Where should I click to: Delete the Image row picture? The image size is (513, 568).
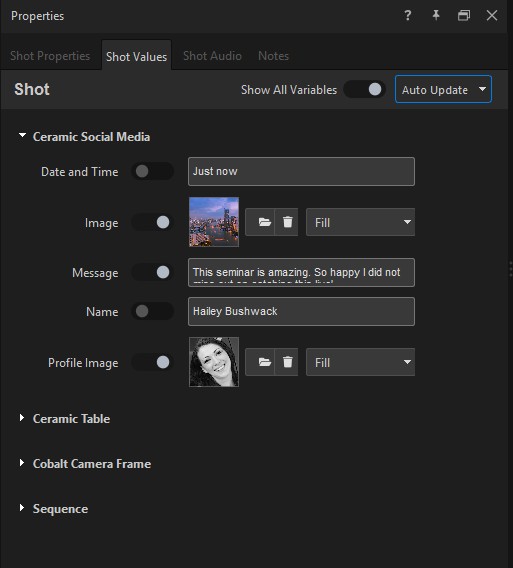click(288, 222)
